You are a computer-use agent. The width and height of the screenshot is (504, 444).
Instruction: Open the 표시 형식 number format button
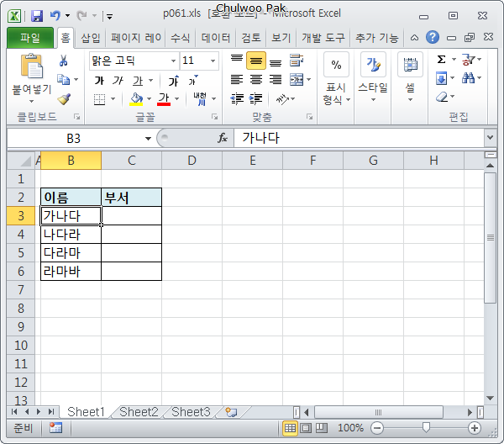coord(336,80)
